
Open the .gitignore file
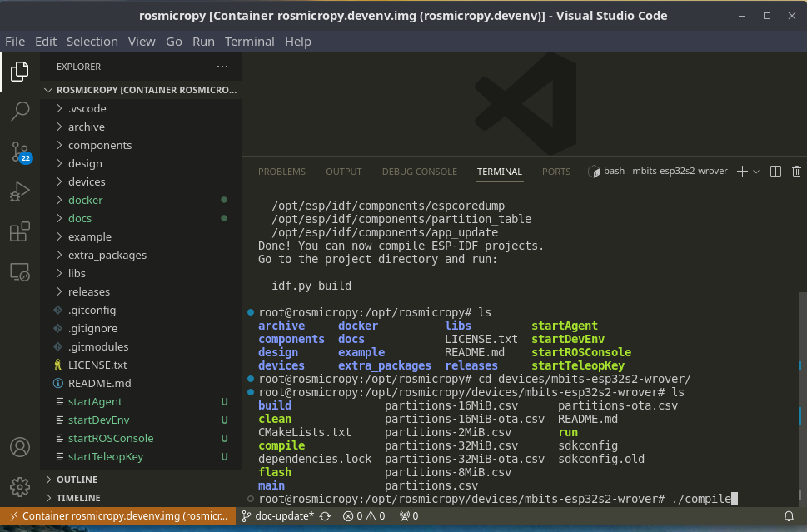(x=141, y=328)
